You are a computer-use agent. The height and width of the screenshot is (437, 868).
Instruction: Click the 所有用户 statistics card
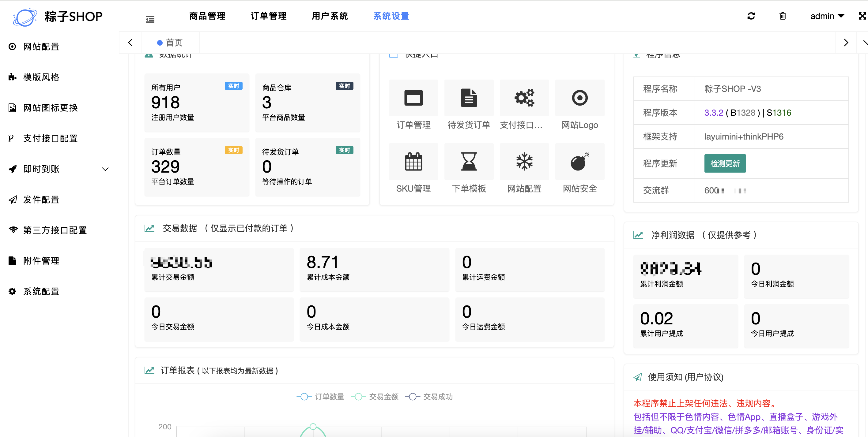197,103
